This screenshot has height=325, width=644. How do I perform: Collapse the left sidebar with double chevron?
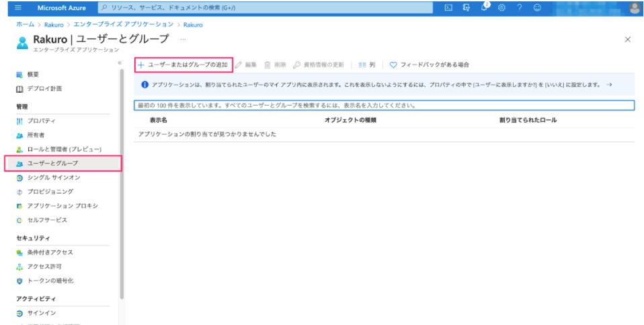point(120,63)
